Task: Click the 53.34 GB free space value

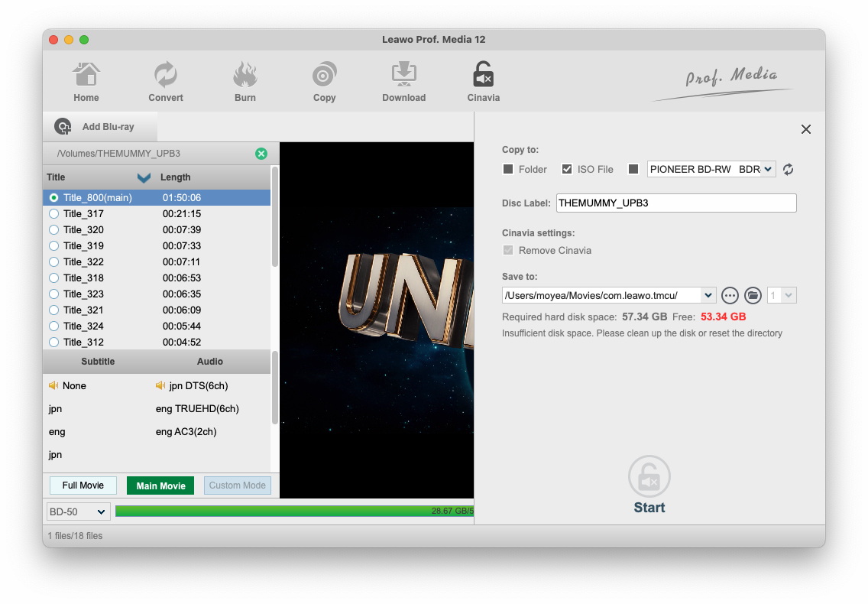Action: 723,317
